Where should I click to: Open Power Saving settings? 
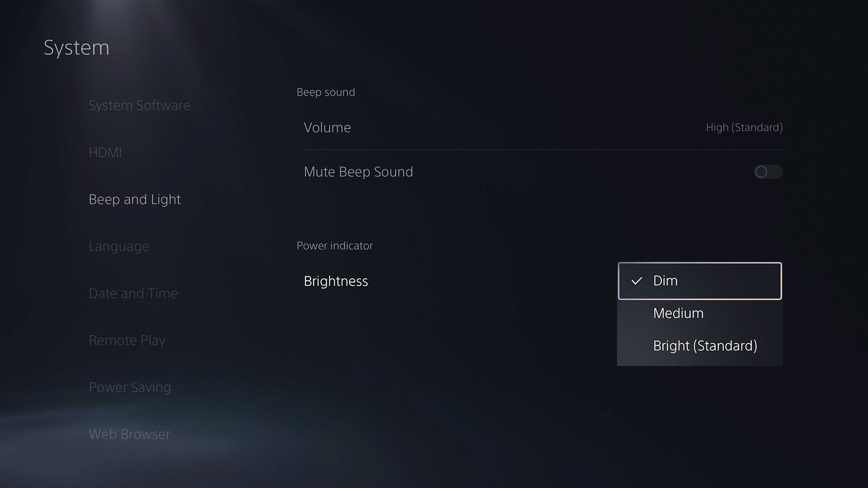(129, 386)
